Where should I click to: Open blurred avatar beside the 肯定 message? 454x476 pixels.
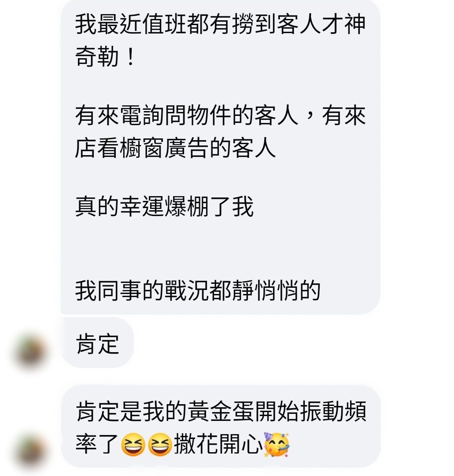[x=30, y=352]
